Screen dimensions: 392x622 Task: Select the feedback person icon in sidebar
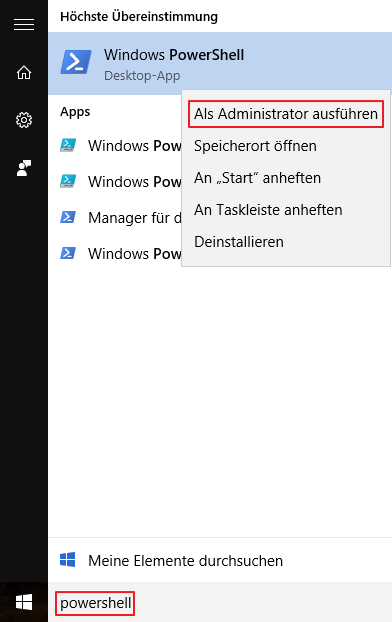(x=24, y=168)
